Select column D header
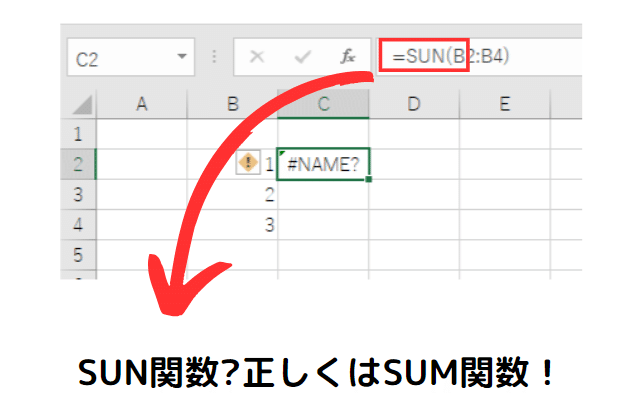This screenshot has height=393, width=641. click(x=414, y=104)
